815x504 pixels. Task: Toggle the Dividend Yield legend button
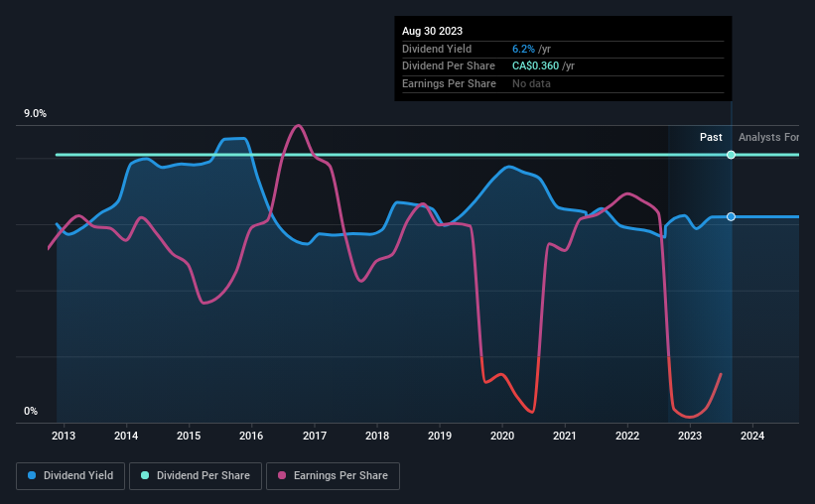pos(70,476)
